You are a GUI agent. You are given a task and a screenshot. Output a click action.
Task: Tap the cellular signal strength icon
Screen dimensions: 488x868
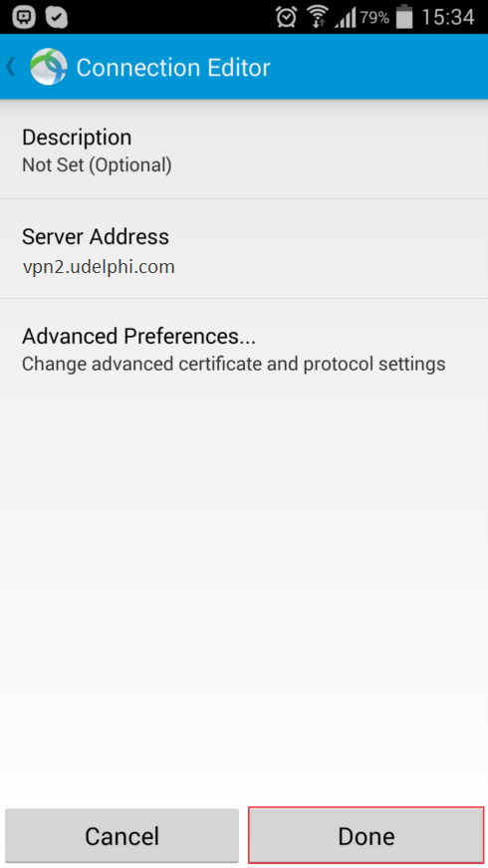click(x=346, y=18)
